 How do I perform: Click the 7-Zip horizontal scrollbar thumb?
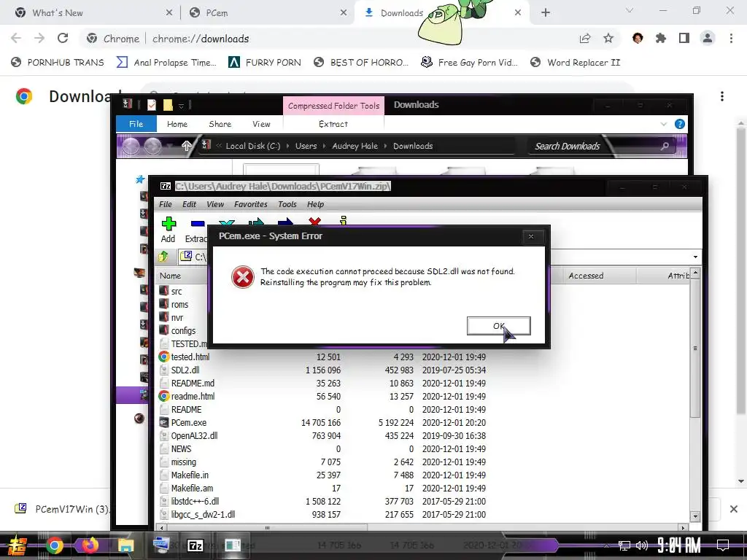click(267, 528)
